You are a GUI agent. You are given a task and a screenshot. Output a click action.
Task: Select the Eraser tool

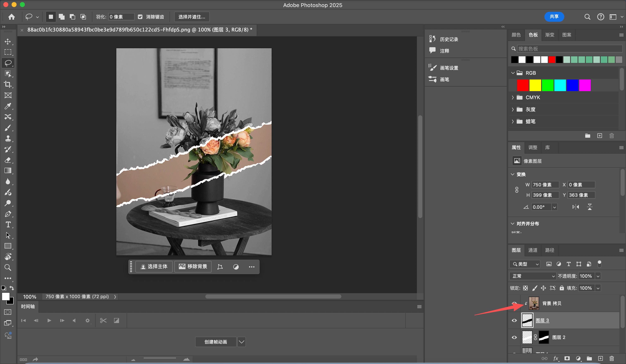(x=8, y=160)
